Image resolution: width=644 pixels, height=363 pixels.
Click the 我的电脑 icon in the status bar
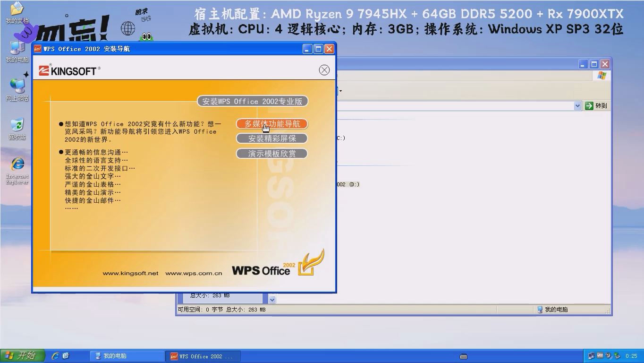pyautogui.click(x=540, y=310)
